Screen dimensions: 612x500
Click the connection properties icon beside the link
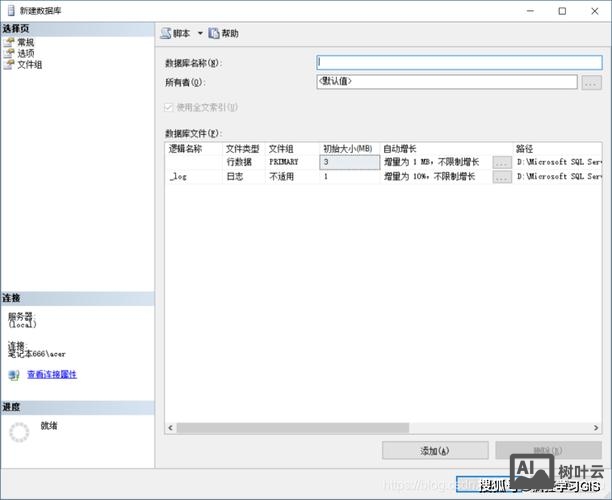tap(14, 375)
